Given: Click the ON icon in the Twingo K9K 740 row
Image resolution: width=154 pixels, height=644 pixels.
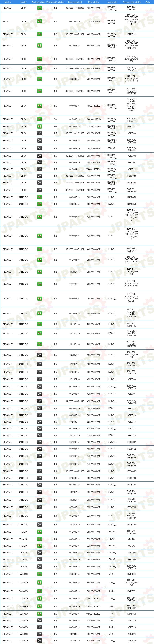Looking at the screenshot, I should tap(39, 621).
